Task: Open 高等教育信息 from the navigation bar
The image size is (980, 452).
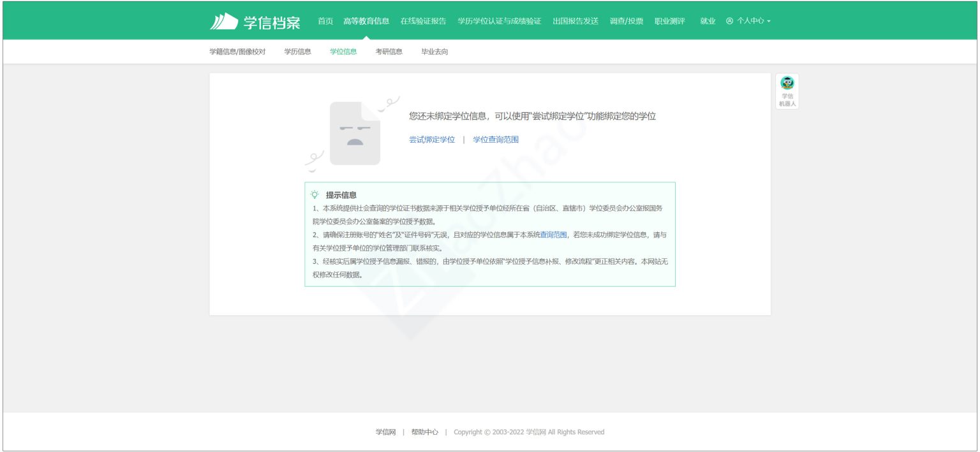Action: pos(366,21)
